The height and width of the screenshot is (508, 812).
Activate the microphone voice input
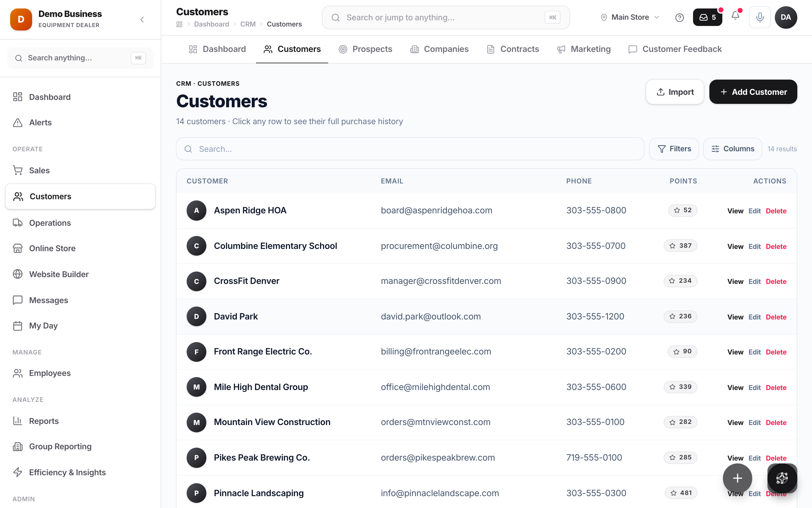tap(760, 17)
